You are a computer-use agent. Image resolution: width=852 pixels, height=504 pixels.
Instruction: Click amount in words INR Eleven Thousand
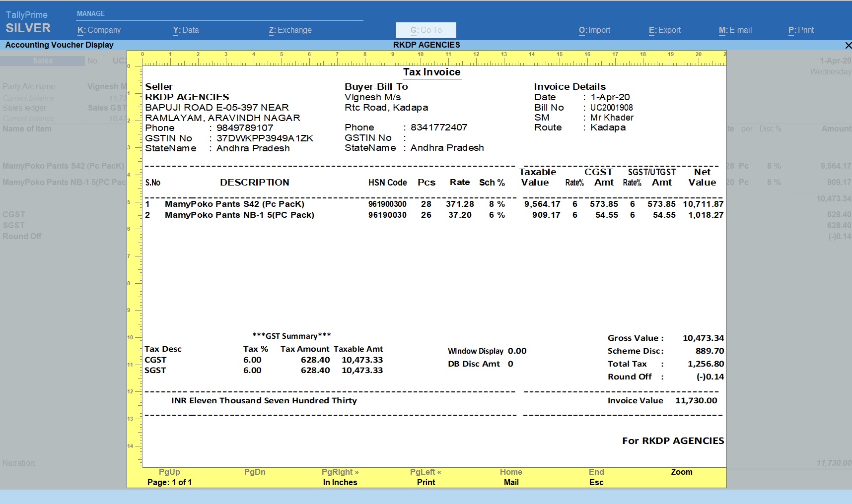(x=264, y=400)
